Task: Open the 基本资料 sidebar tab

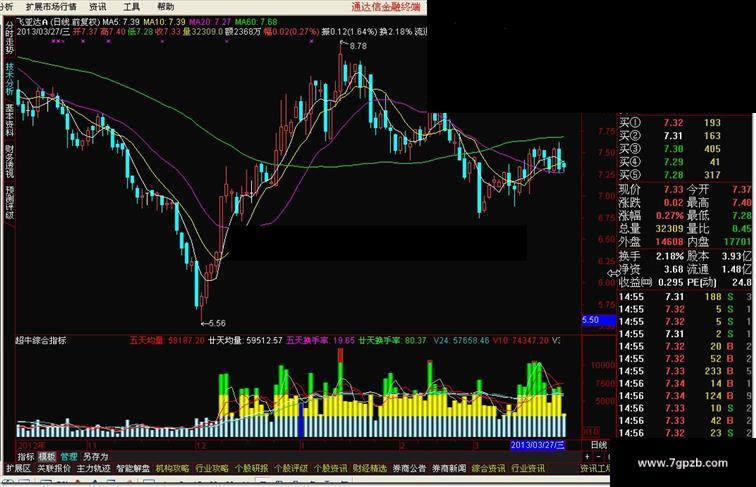Action: (x=10, y=120)
